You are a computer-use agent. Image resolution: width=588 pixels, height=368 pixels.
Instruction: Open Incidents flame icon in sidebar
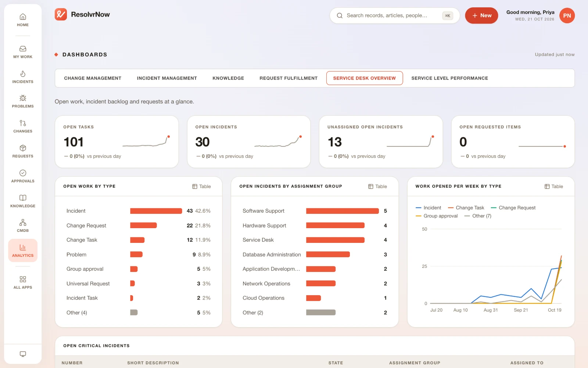[x=23, y=74]
